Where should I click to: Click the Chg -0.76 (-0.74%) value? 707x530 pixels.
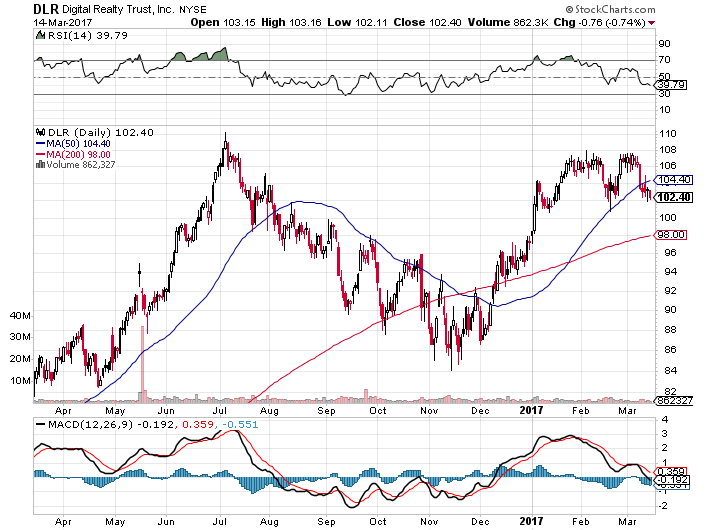coord(600,23)
